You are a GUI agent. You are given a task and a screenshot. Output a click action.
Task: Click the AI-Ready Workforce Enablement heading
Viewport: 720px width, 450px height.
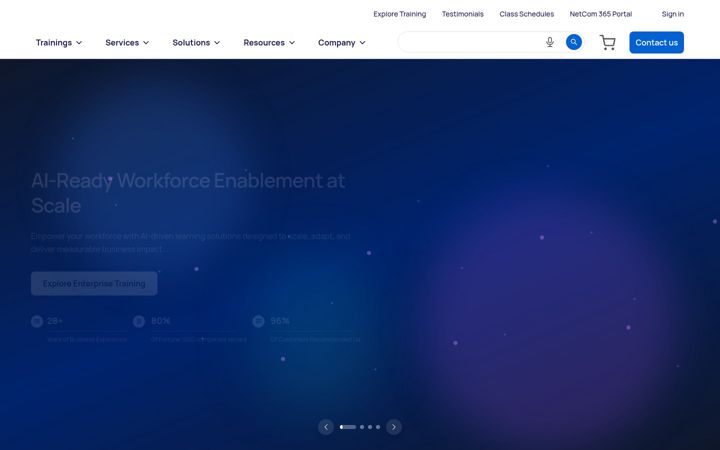click(188, 193)
